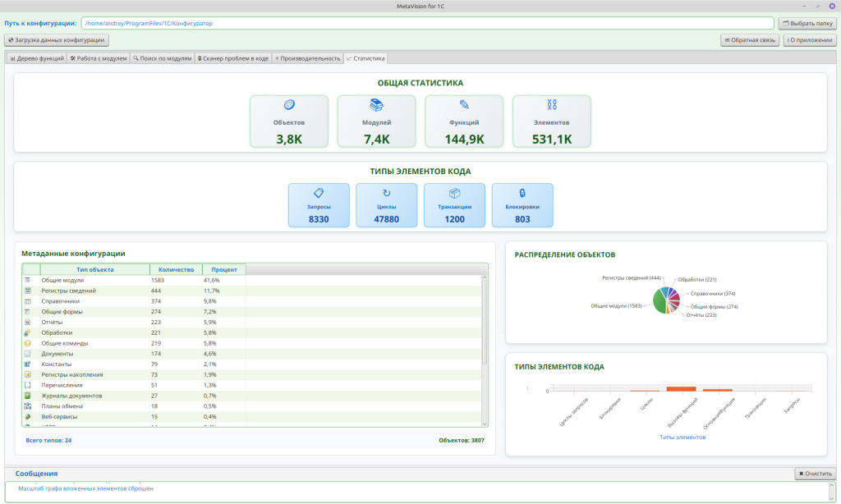Click the Транзакции box icon
841x504 pixels.
[x=455, y=193]
